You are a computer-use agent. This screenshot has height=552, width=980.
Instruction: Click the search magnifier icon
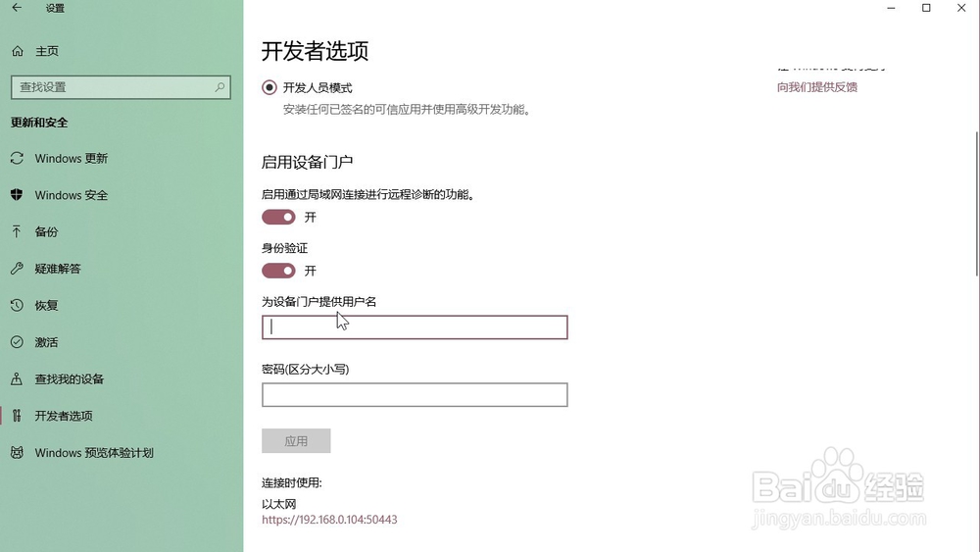pos(220,87)
